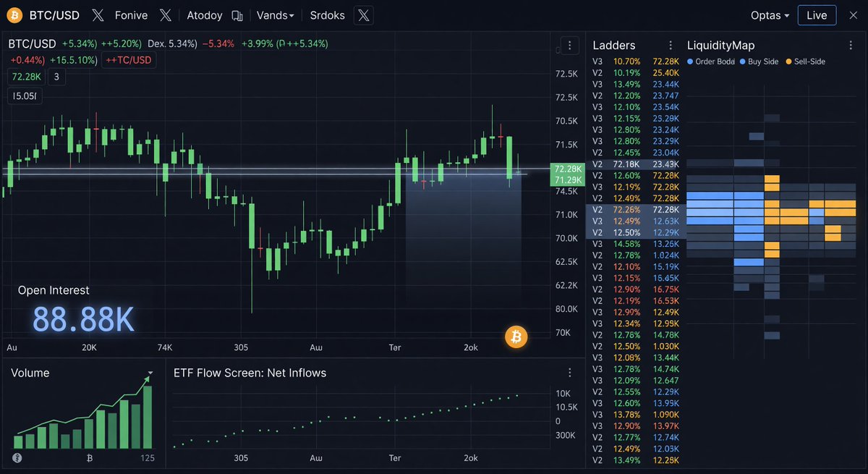The image size is (868, 474).
Task: Click the Live button
Action: point(817,15)
